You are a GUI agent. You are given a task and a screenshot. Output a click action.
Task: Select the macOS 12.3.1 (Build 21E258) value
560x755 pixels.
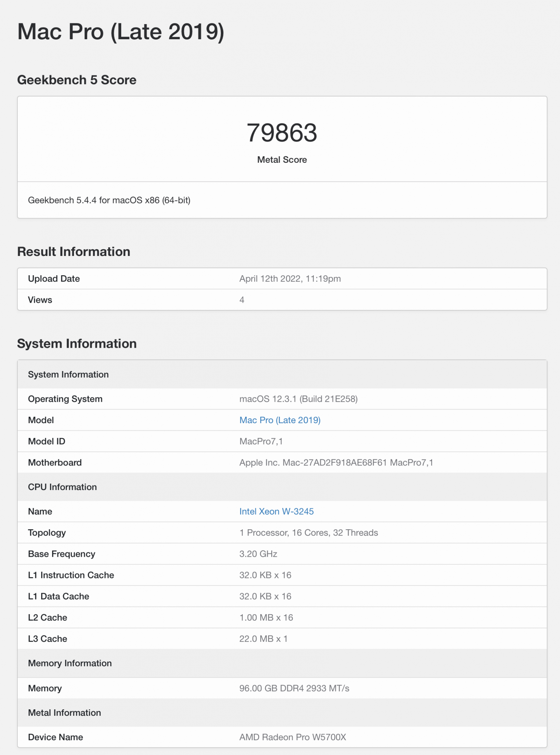298,399
